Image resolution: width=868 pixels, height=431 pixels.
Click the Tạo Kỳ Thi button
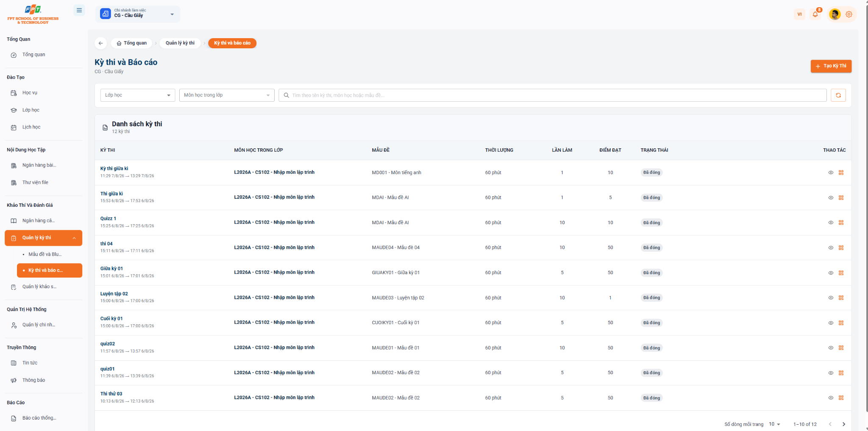(x=831, y=66)
